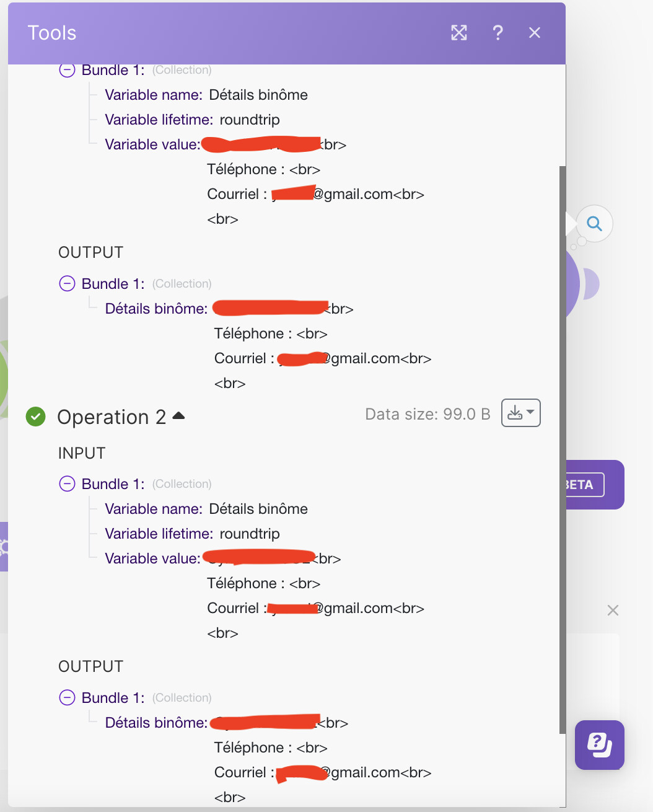Open the purple help chat widget
Screen dimensions: 653x812
(599, 744)
